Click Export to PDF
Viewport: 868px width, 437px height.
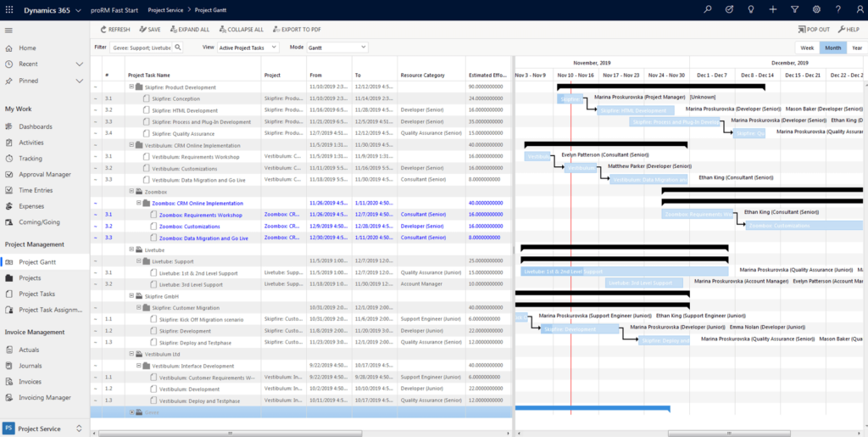(297, 30)
